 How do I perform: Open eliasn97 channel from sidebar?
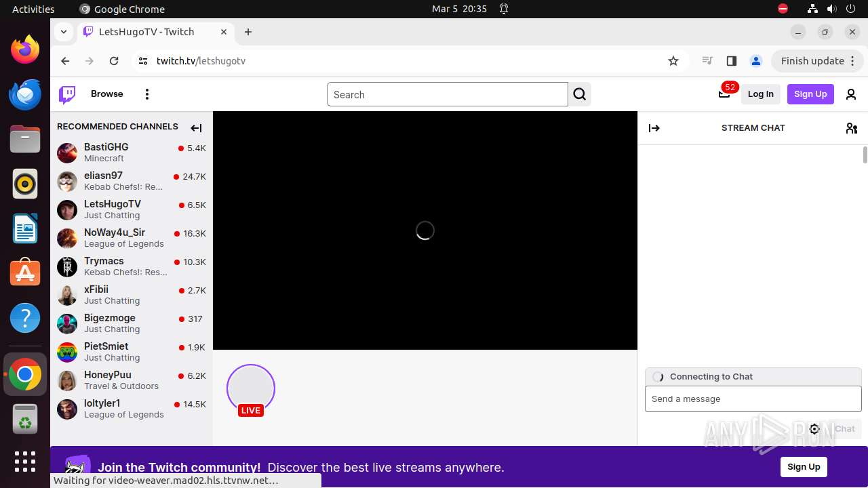click(132, 181)
